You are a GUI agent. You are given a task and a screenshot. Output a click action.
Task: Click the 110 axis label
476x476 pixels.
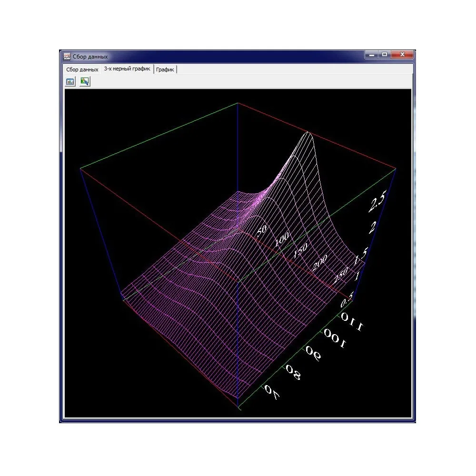352,321
